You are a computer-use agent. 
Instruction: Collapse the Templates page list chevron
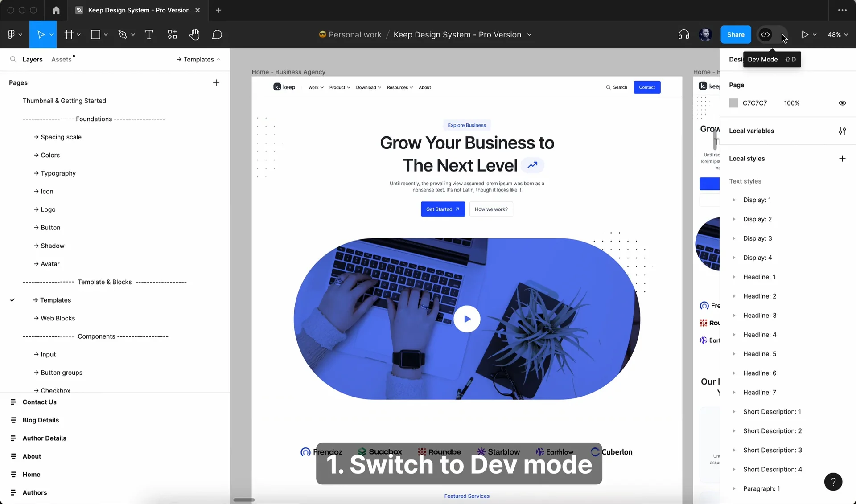218,59
